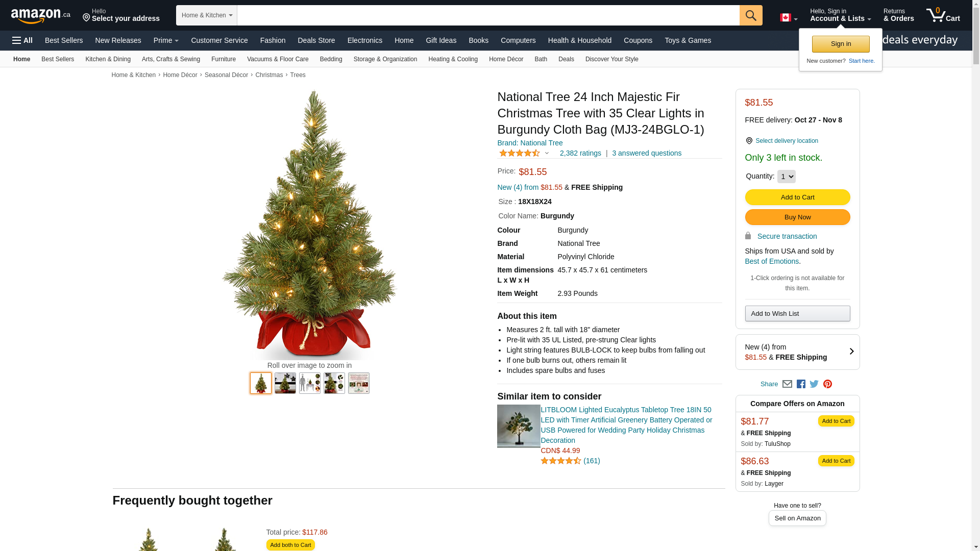The image size is (980, 551).
Task: Expand the Home & Kitchen search category dropdown
Action: click(x=207, y=15)
